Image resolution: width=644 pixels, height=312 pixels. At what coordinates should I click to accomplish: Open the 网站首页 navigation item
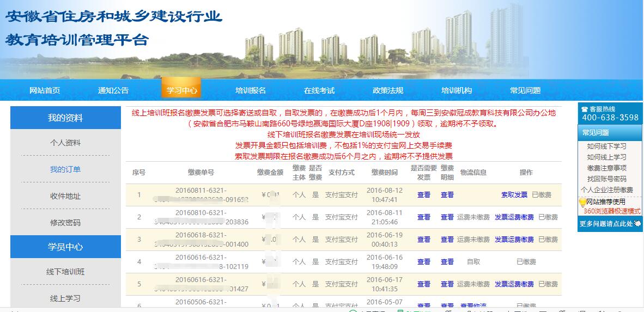pos(44,91)
